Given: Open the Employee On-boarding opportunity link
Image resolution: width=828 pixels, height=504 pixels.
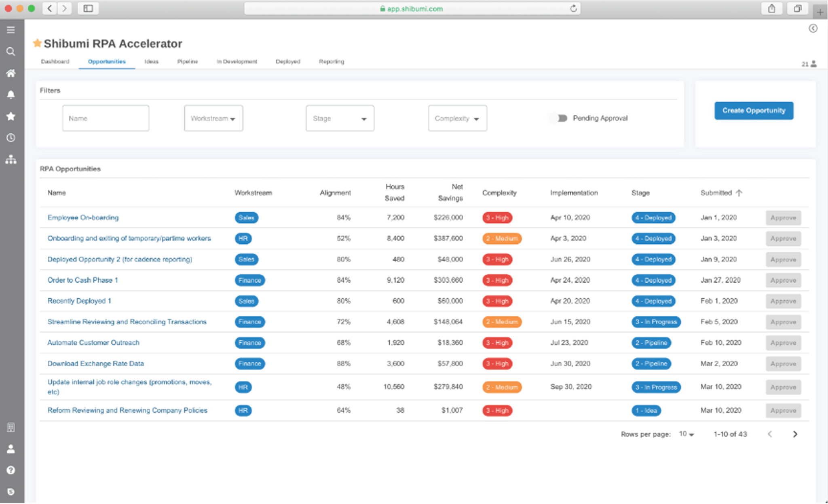Looking at the screenshot, I should click(x=83, y=217).
